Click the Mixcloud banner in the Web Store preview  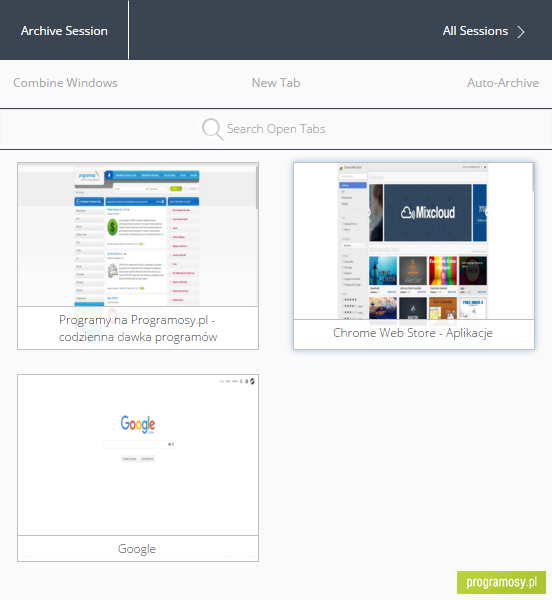[428, 213]
